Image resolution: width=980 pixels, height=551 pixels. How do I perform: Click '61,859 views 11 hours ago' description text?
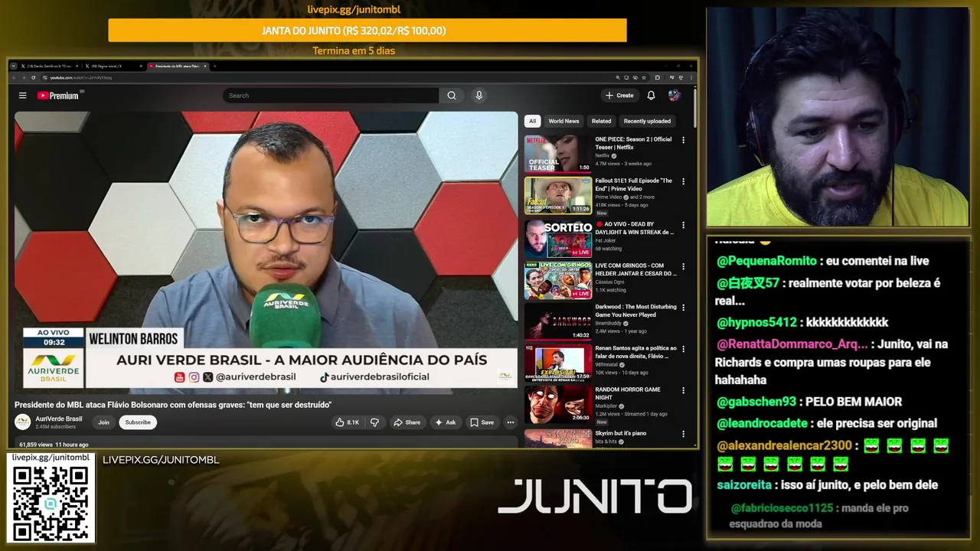coord(54,445)
